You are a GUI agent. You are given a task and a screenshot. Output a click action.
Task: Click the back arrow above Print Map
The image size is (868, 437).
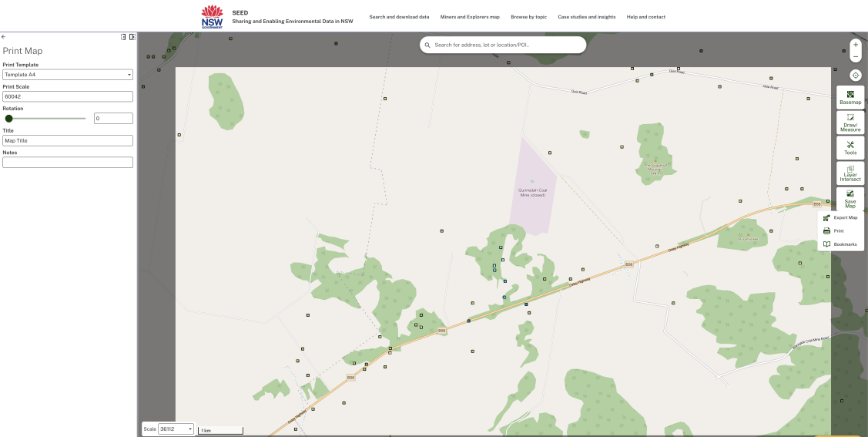(x=3, y=37)
